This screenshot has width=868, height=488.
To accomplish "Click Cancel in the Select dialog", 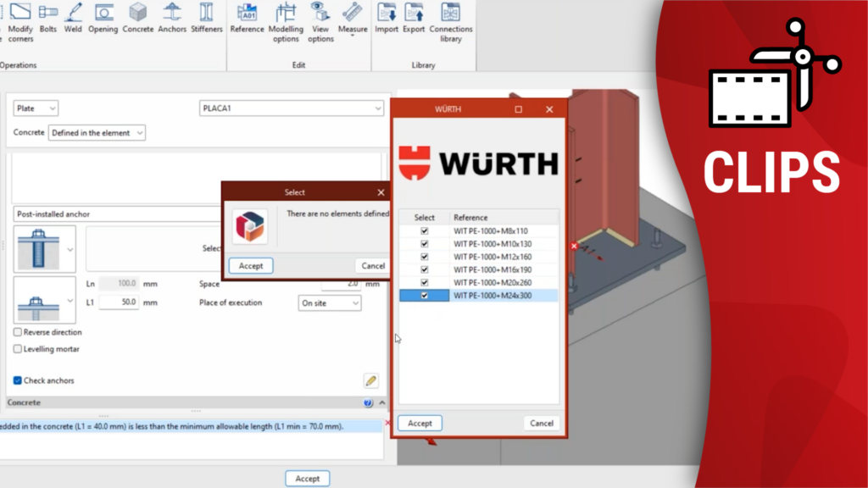I will click(x=371, y=265).
